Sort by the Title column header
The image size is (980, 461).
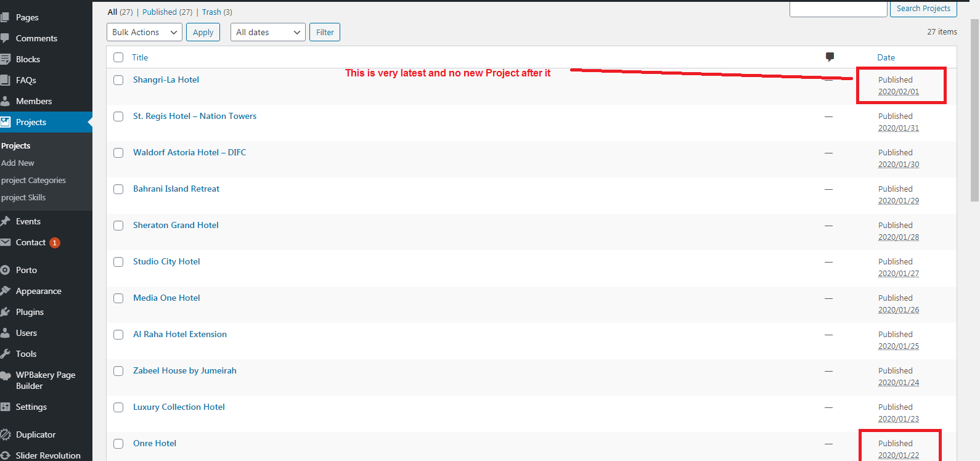pos(140,57)
